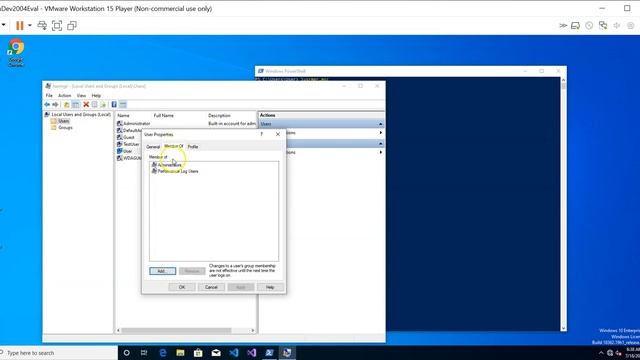
Task: Collapse the Users section in Actions pane
Action: point(380,124)
